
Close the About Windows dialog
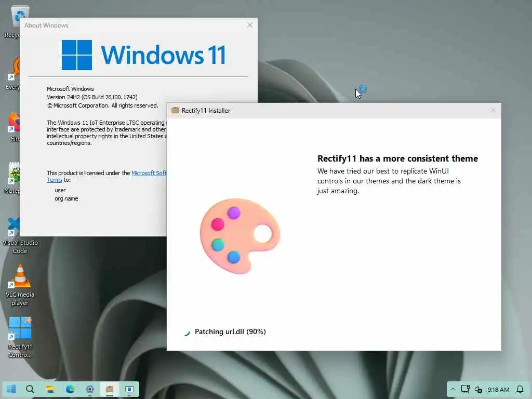[x=250, y=25]
